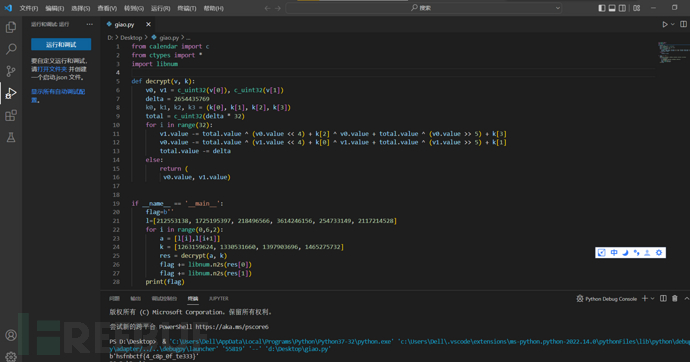The image size is (690, 362).
Task: Switch to the JUPYTER panel tab
Action: click(x=218, y=299)
